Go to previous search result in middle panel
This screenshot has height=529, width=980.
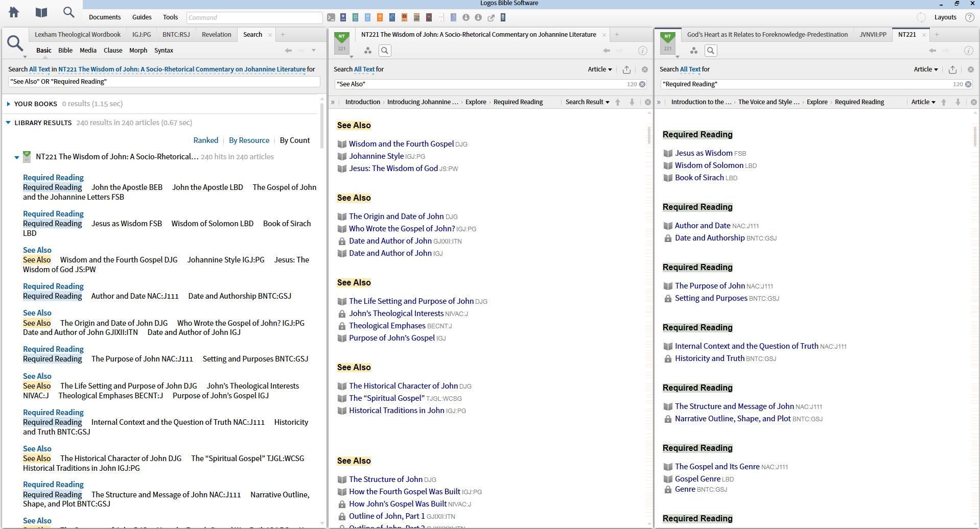pos(618,102)
